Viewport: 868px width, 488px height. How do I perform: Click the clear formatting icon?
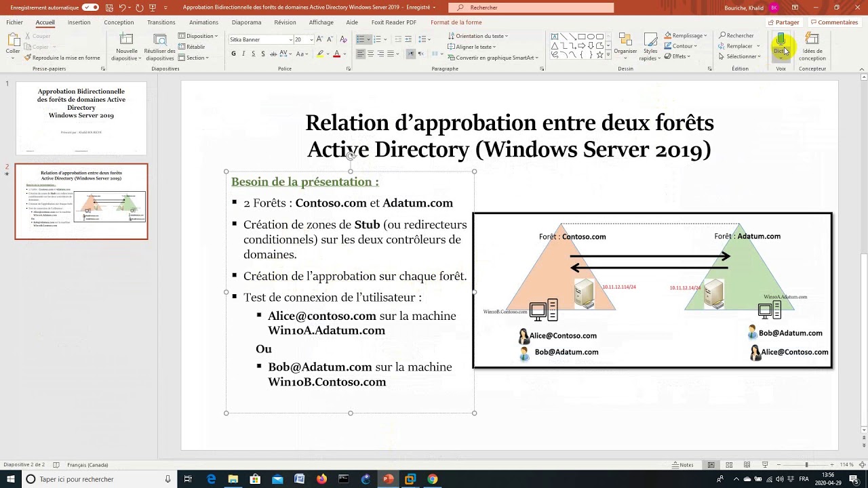[344, 39]
